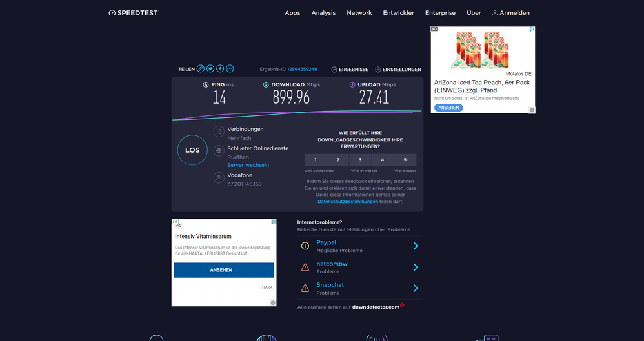Click the Einstellungen gear icon
The height and width of the screenshot is (341, 644).
coord(378,70)
